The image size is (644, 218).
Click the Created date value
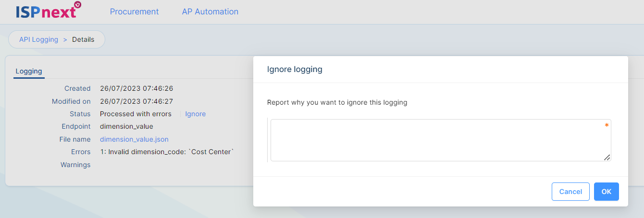point(136,88)
